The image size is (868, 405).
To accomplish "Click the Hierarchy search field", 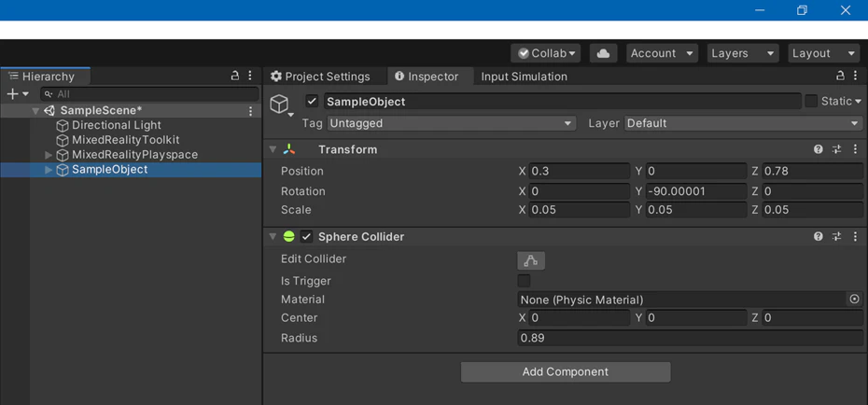I will [149, 94].
